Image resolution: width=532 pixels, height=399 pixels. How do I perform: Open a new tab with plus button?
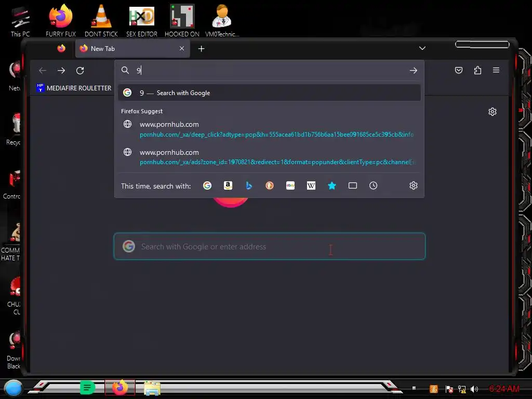pyautogui.click(x=201, y=49)
